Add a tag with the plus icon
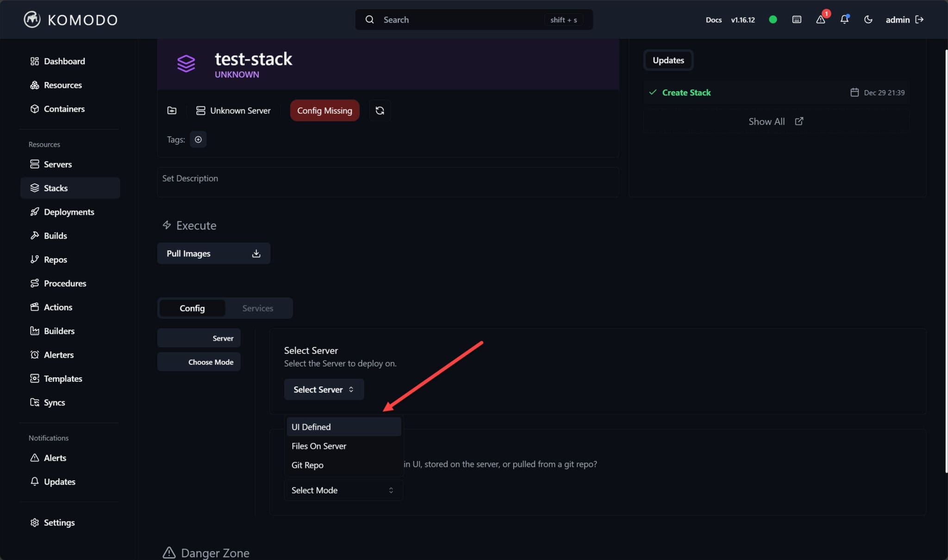Viewport: 948px width, 560px height. pos(198,139)
